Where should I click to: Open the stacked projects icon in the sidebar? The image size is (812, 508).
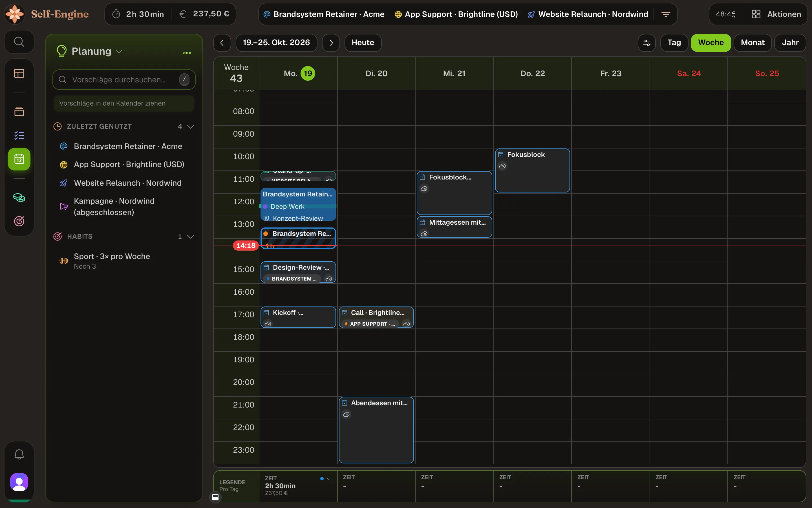click(x=19, y=111)
